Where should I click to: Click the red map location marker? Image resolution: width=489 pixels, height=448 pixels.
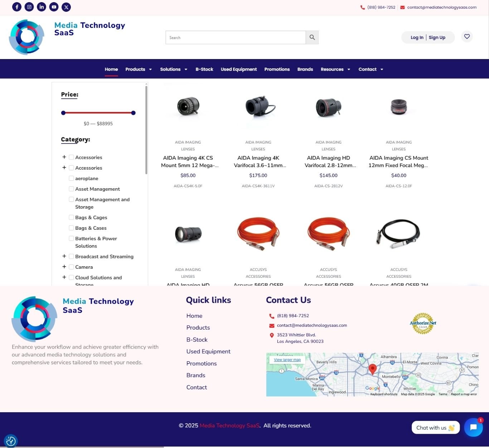[373, 369]
